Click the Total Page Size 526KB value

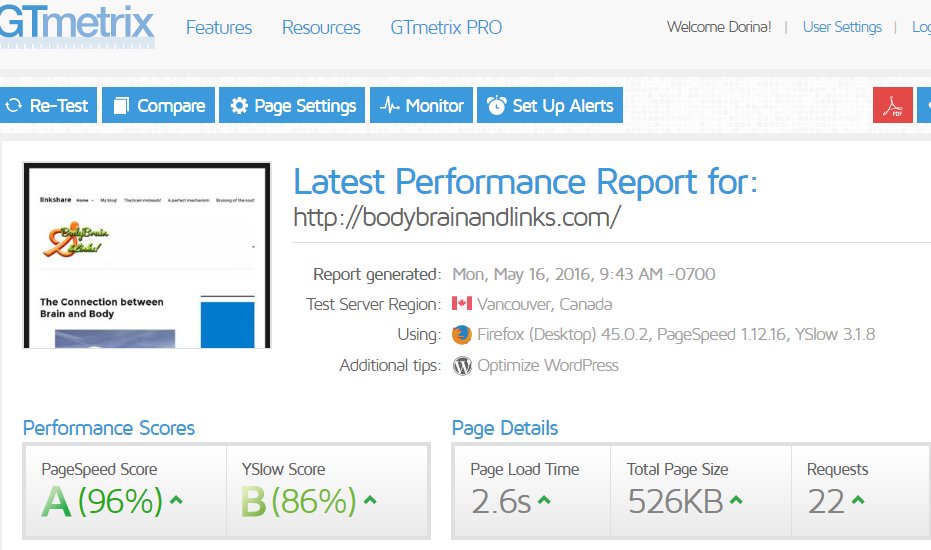(x=676, y=501)
